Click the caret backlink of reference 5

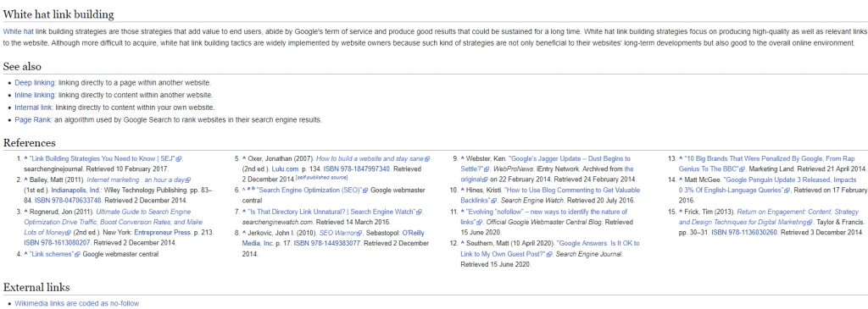[x=244, y=158]
